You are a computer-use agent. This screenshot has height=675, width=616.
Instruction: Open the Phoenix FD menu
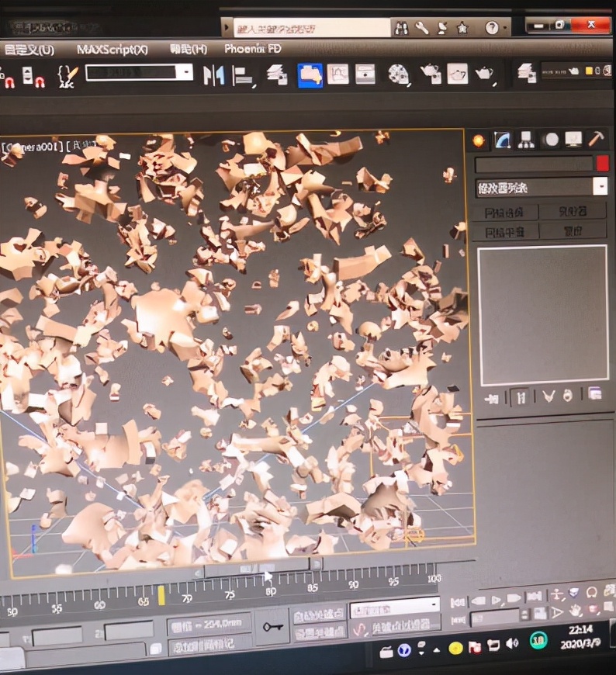(x=252, y=49)
